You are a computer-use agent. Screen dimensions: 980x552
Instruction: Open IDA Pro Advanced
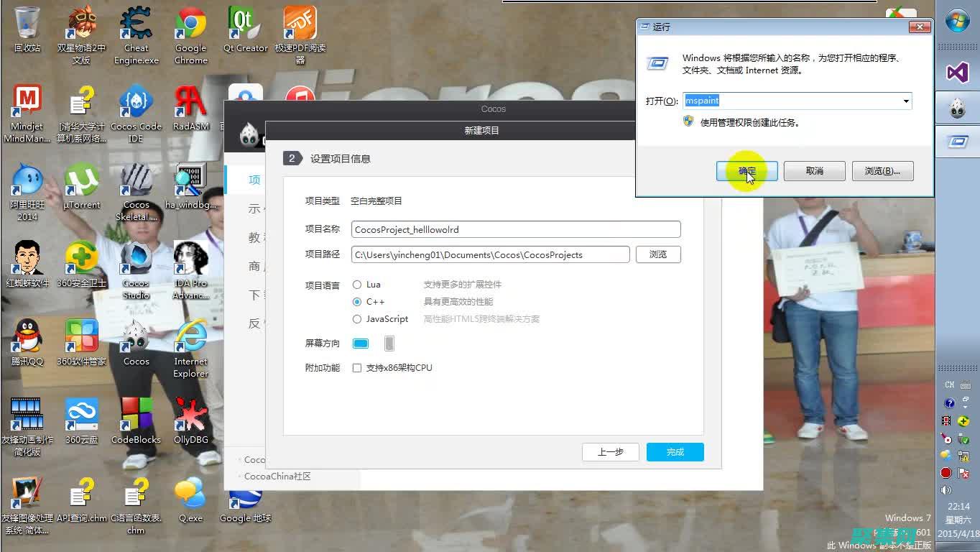pos(190,259)
